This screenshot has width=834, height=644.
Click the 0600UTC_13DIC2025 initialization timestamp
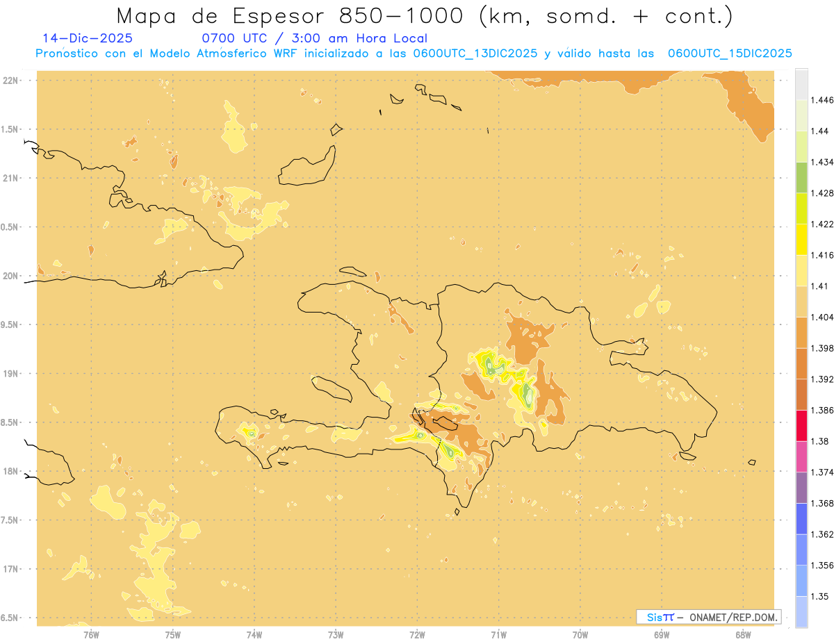pyautogui.click(x=475, y=53)
